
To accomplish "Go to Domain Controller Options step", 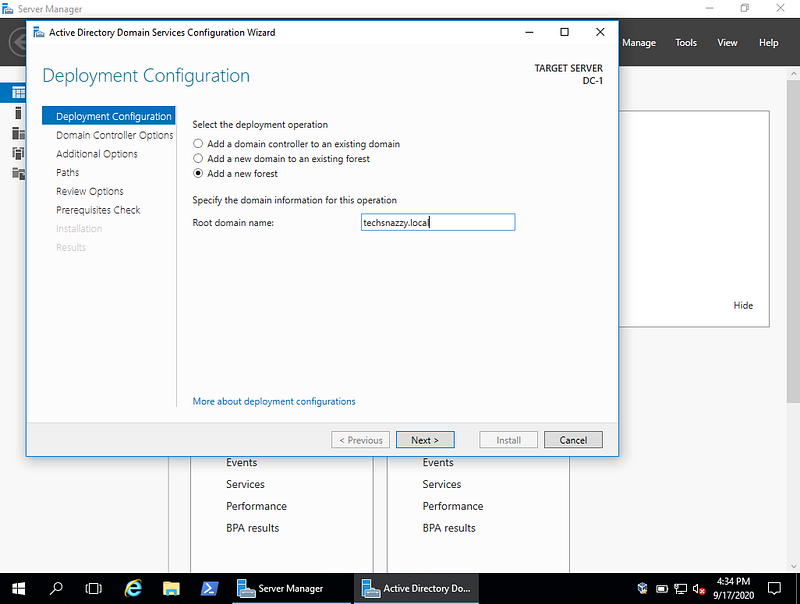I will click(114, 135).
